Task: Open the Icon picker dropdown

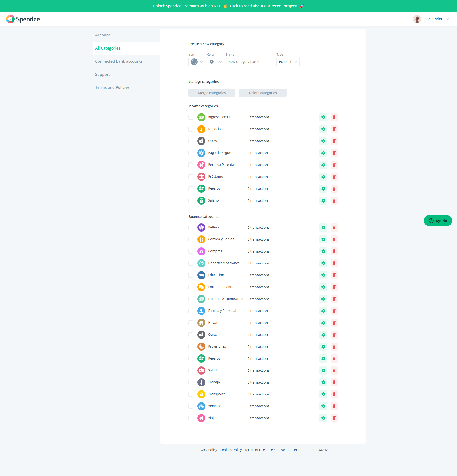Action: 197,62
